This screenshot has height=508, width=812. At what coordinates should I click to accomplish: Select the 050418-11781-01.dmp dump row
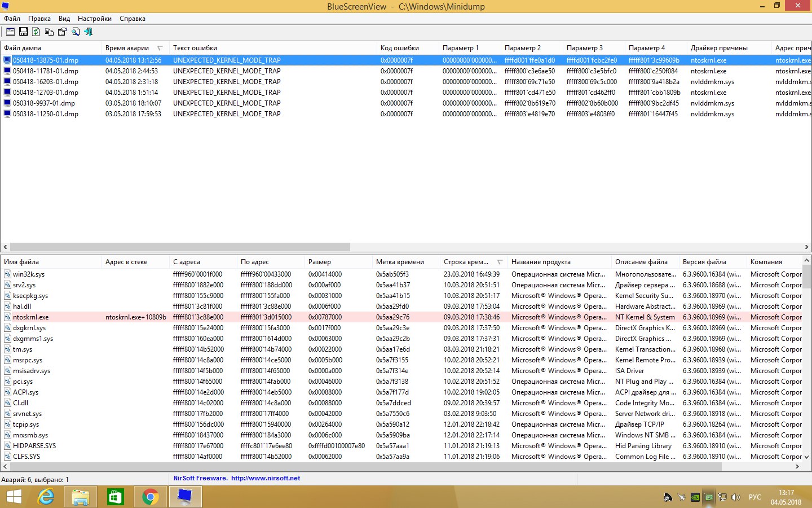point(45,71)
